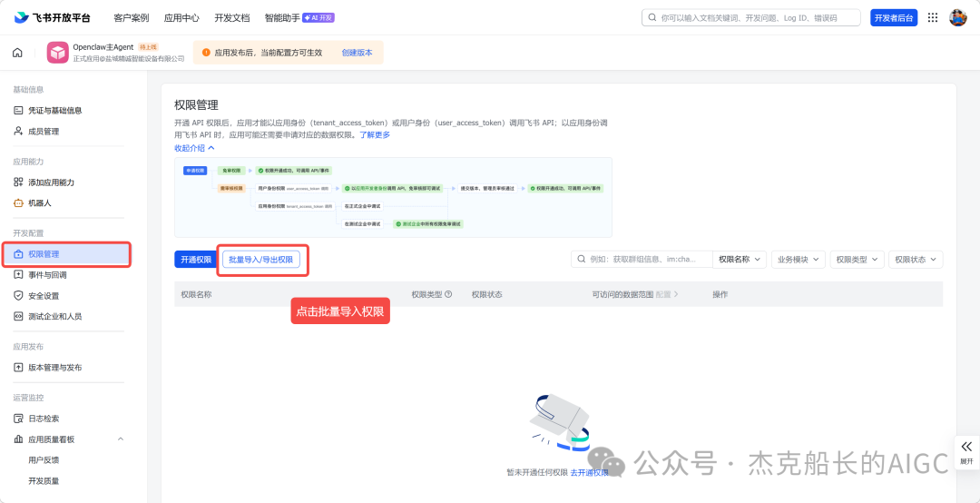Viewport: 980px width, 503px height.
Task: Click the 添加应用能力 grid icon
Action: click(x=18, y=182)
